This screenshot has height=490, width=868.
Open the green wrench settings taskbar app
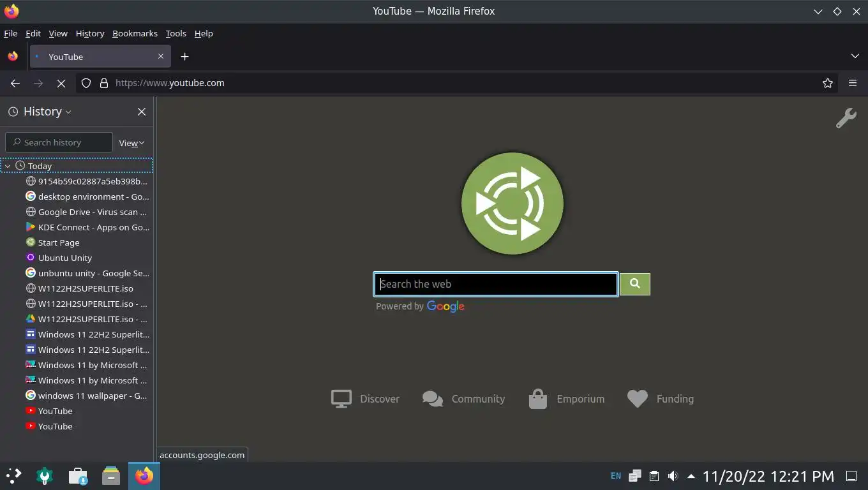(x=45, y=476)
